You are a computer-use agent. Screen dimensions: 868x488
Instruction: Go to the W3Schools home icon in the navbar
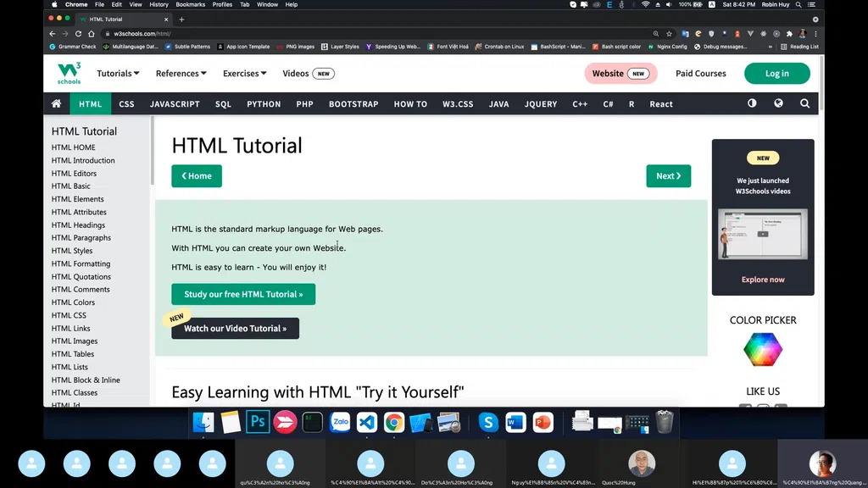[x=57, y=103]
